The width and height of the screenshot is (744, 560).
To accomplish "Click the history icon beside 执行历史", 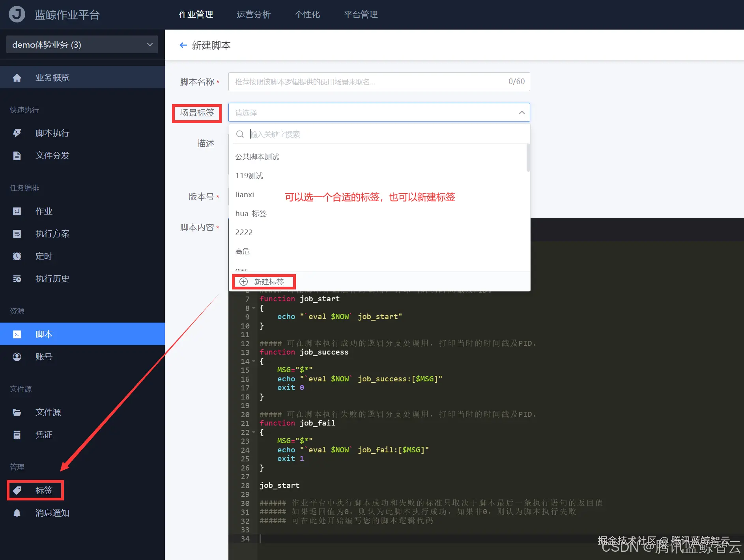I will point(17,279).
